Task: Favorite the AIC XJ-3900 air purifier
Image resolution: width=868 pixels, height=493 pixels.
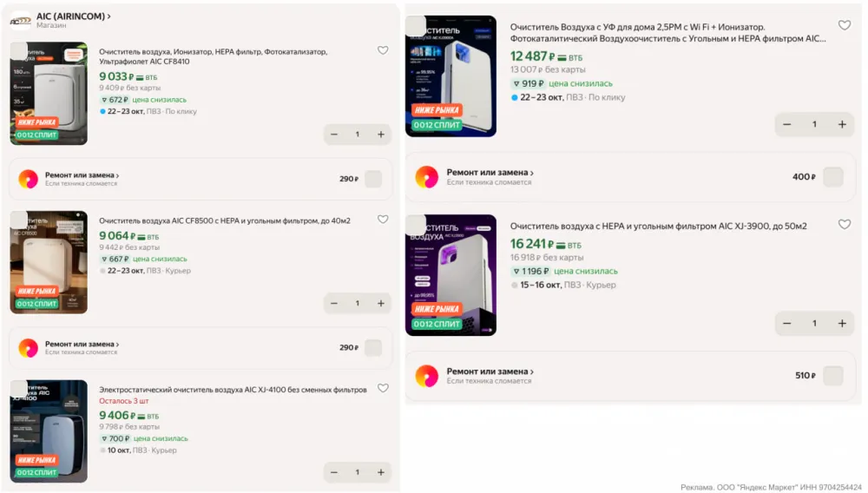Action: coord(844,224)
